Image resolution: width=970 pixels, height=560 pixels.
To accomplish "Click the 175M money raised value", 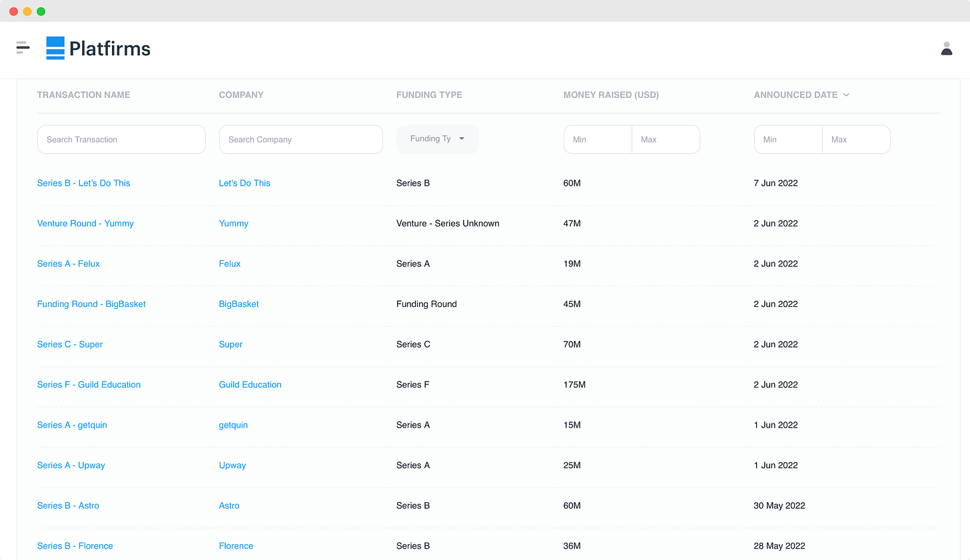I will click(574, 385).
